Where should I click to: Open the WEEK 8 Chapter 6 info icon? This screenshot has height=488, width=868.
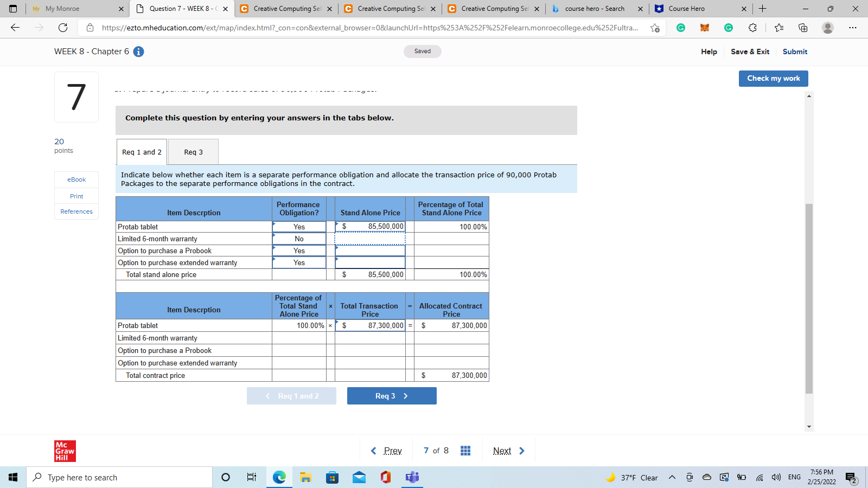tap(139, 52)
